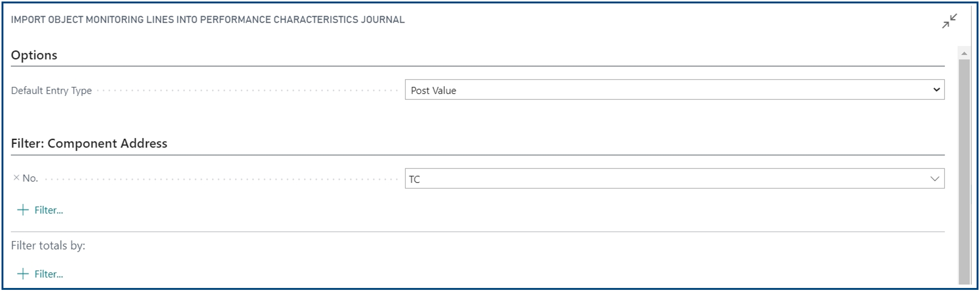This screenshot has height=291, width=980.
Task: Collapse the Options section heading
Action: 34,55
